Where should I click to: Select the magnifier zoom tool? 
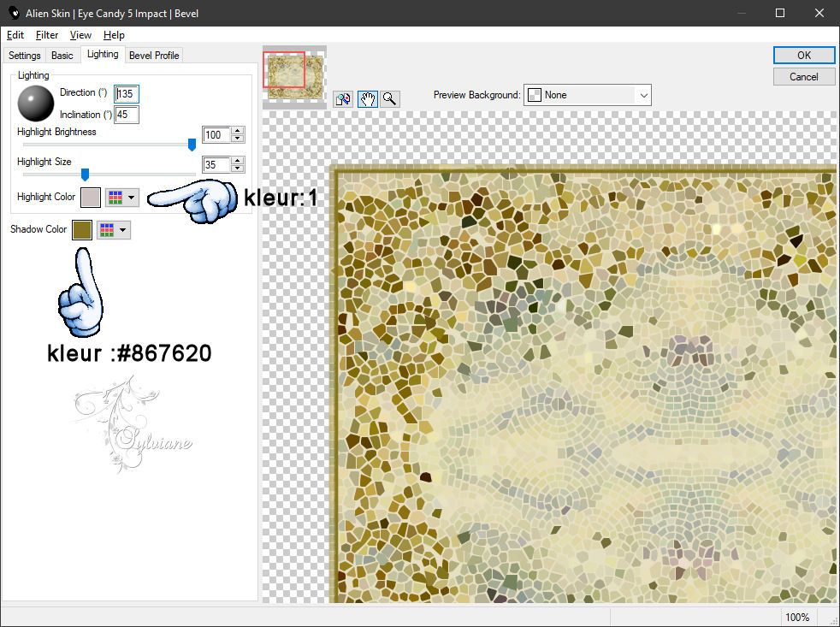coord(390,99)
